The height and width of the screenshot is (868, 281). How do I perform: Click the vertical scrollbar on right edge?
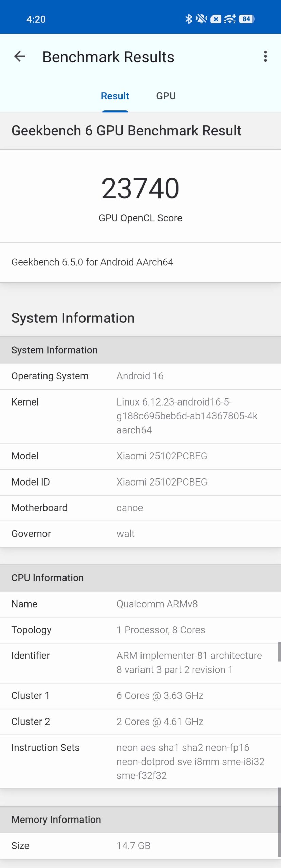click(x=279, y=651)
